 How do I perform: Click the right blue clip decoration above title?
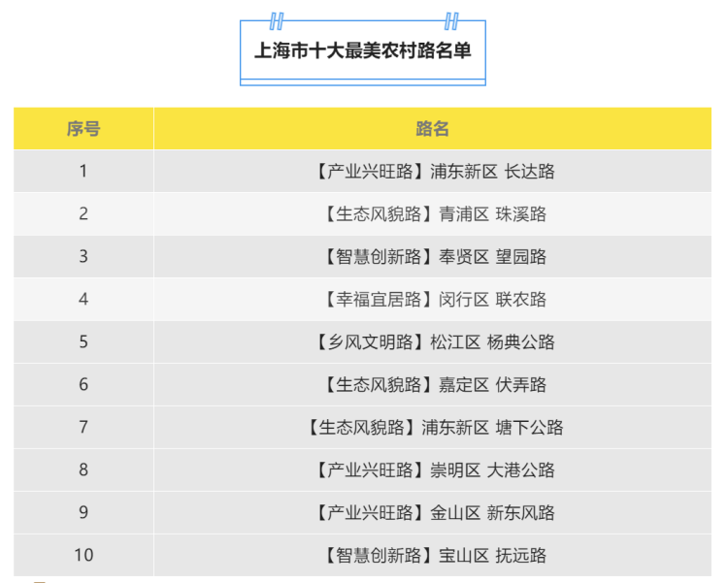pyautogui.click(x=450, y=21)
